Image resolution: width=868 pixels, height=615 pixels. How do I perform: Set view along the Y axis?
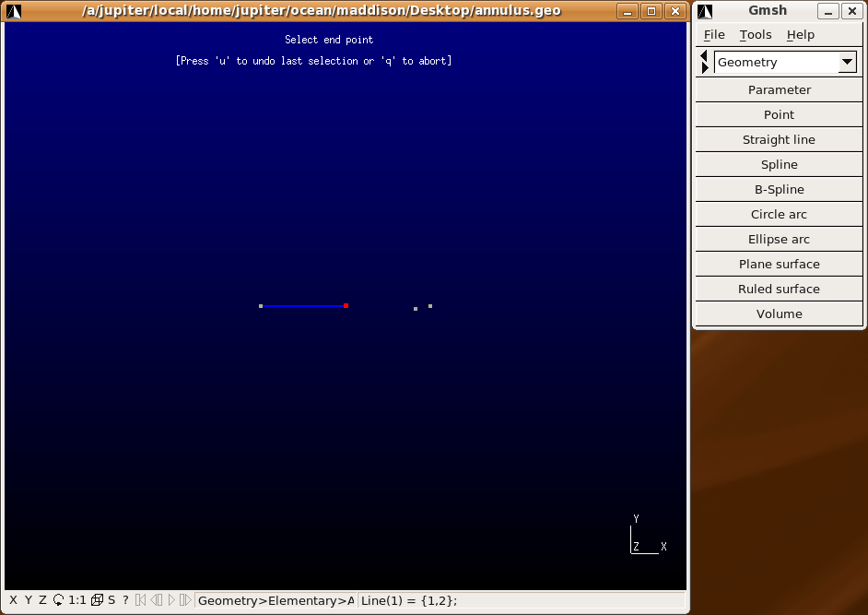(x=28, y=600)
